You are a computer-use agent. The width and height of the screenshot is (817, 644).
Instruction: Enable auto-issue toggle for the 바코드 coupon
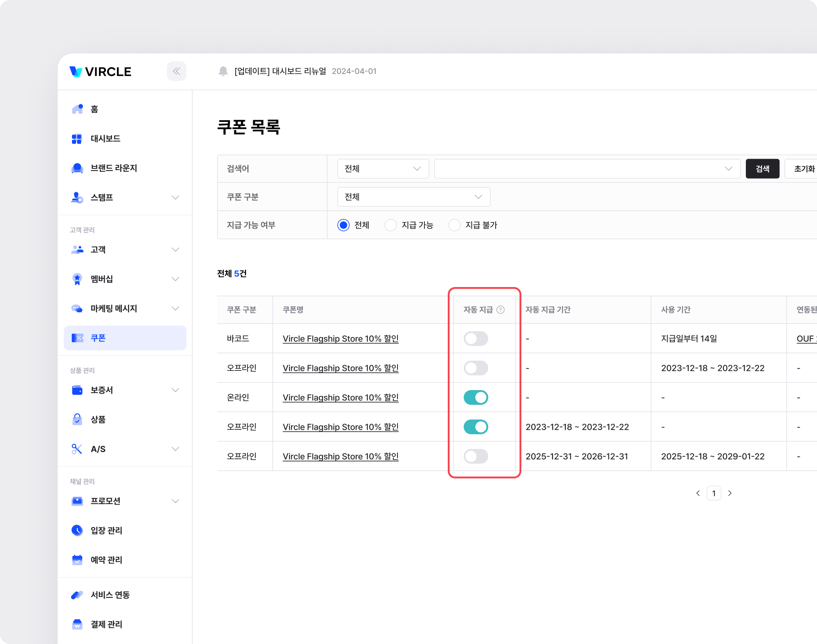pyautogui.click(x=476, y=339)
